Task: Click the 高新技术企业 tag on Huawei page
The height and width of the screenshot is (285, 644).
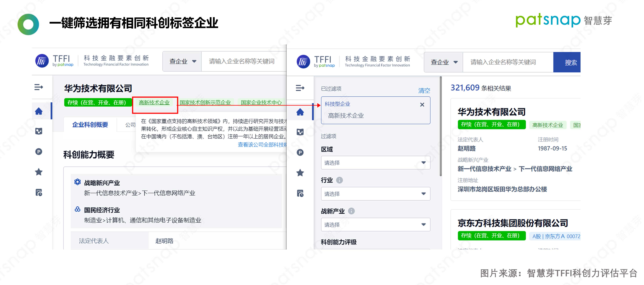Action: (x=154, y=103)
